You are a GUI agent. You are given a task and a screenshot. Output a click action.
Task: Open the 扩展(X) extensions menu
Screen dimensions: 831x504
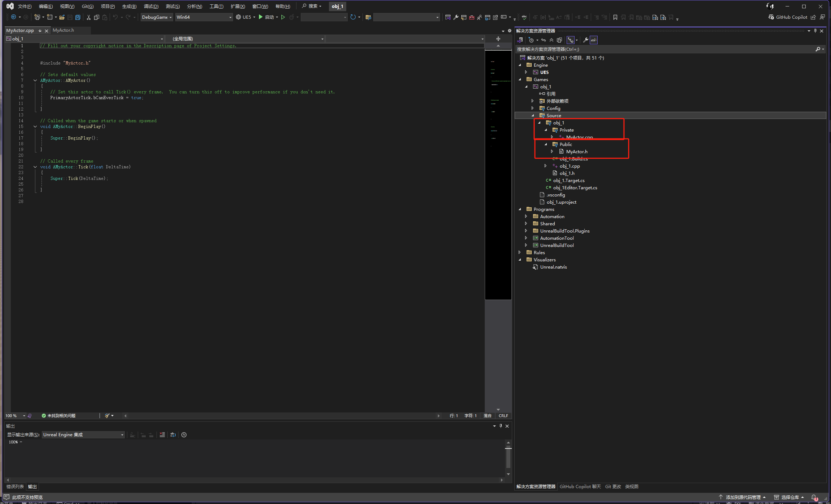[x=238, y=6]
